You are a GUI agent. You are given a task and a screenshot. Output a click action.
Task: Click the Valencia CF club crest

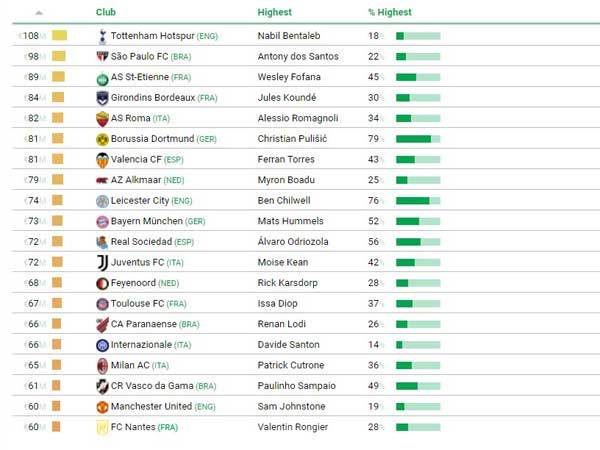point(102,160)
